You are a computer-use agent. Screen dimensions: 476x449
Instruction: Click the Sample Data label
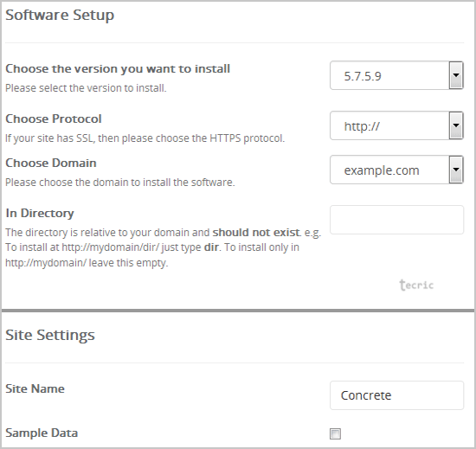coord(42,433)
